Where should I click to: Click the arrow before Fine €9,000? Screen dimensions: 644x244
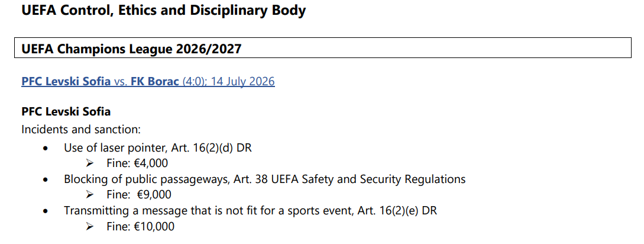point(90,195)
